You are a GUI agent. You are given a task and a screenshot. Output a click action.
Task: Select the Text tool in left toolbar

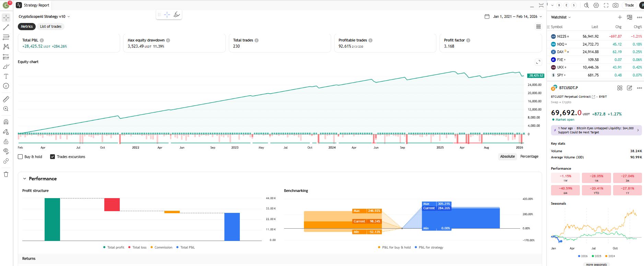click(6, 76)
